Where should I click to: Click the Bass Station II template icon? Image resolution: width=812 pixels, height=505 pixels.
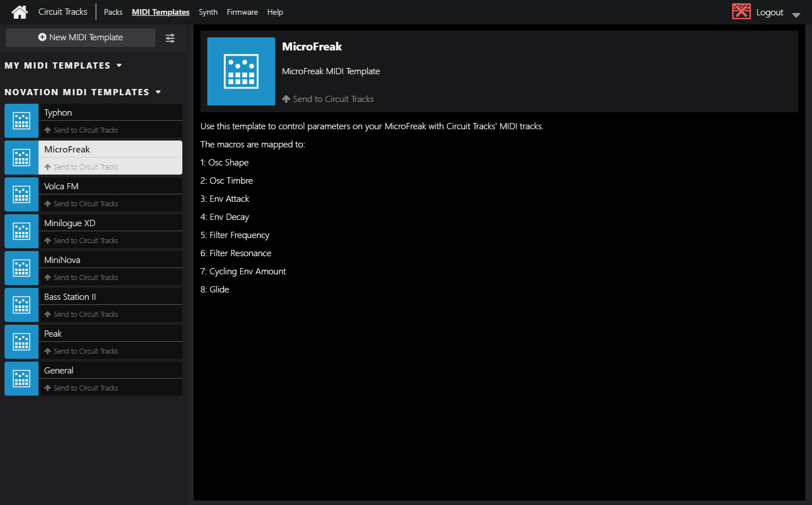[22, 305]
